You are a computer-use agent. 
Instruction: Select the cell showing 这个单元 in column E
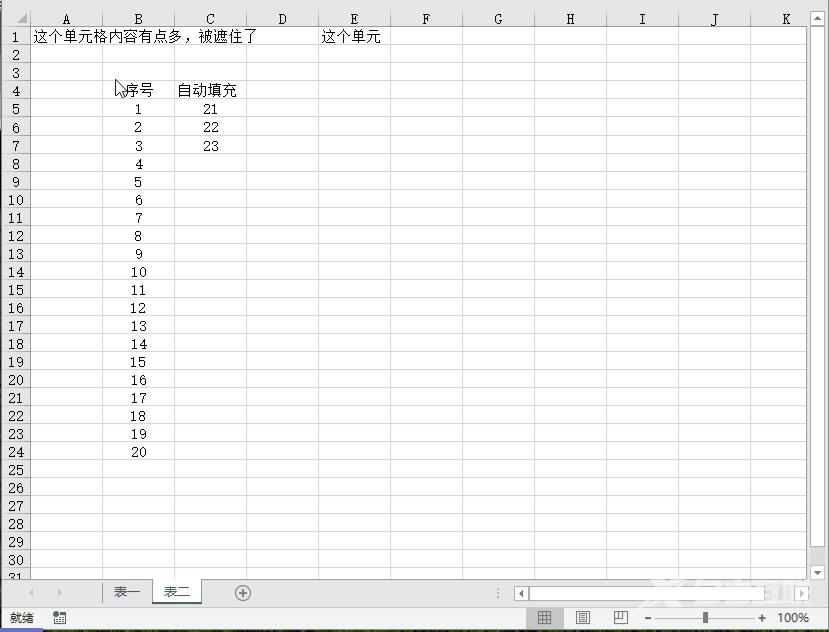tap(354, 35)
